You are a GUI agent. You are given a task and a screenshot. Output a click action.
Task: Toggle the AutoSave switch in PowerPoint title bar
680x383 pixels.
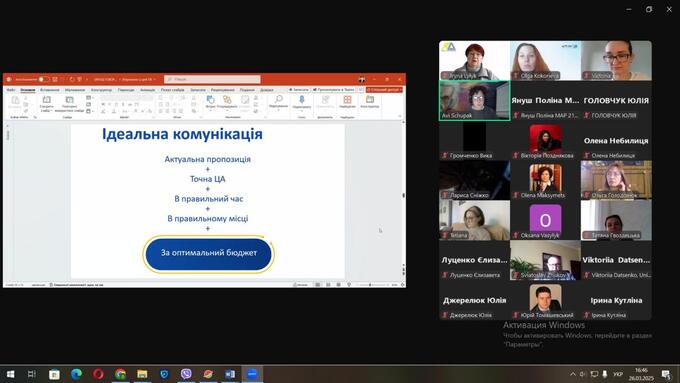pos(44,79)
